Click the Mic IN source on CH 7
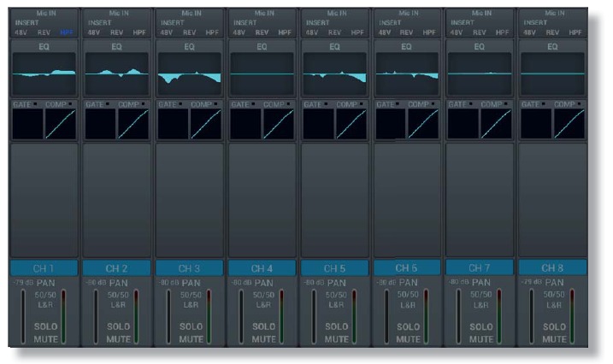Viewport: 613px width, 364px height. (481, 14)
